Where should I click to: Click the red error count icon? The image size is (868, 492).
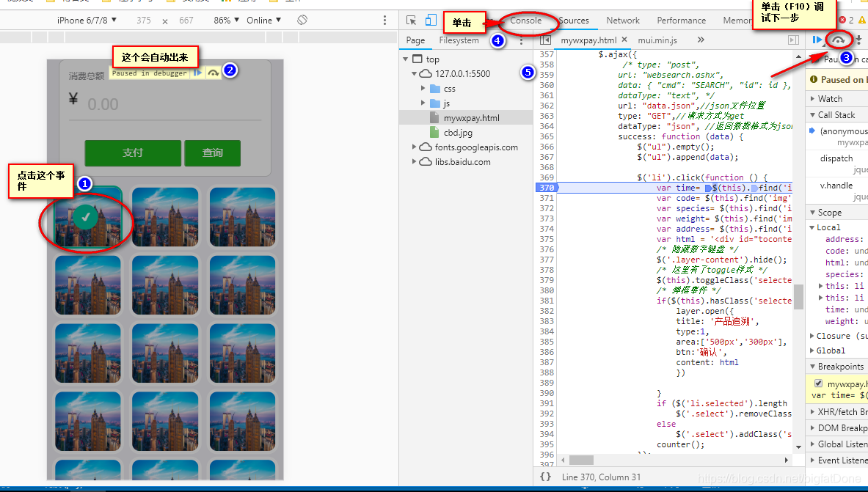click(x=842, y=20)
